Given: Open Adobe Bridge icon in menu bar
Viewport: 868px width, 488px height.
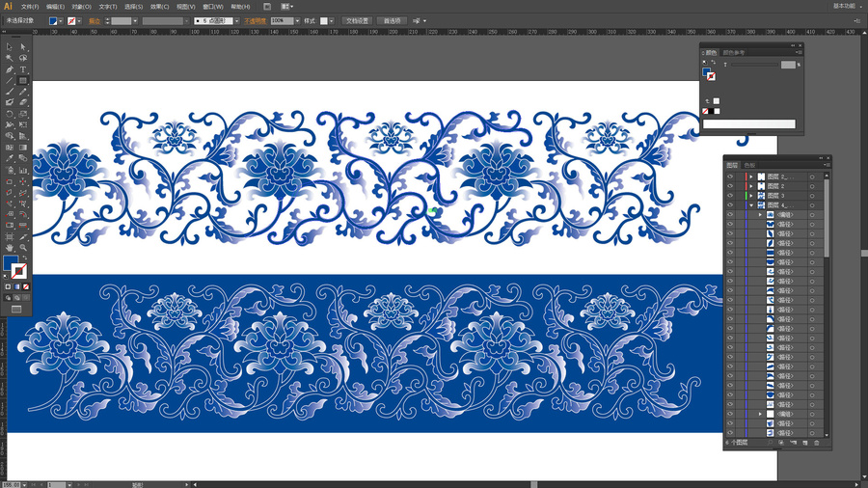Looking at the screenshot, I should tap(267, 7).
